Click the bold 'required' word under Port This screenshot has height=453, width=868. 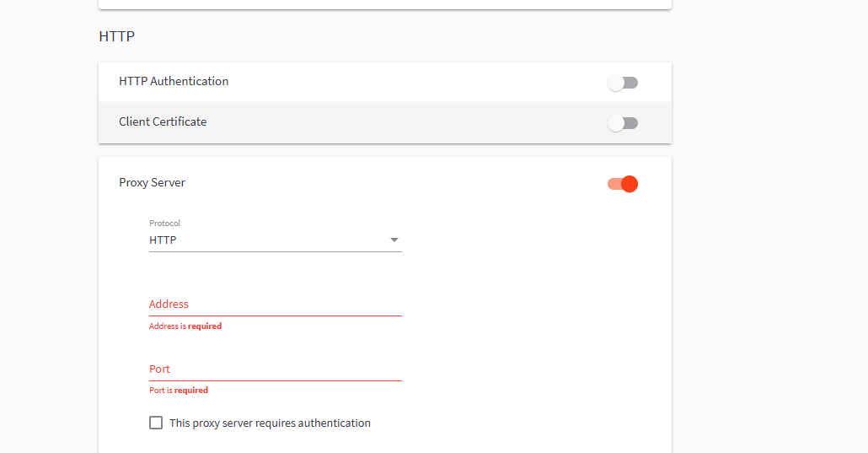(x=191, y=391)
